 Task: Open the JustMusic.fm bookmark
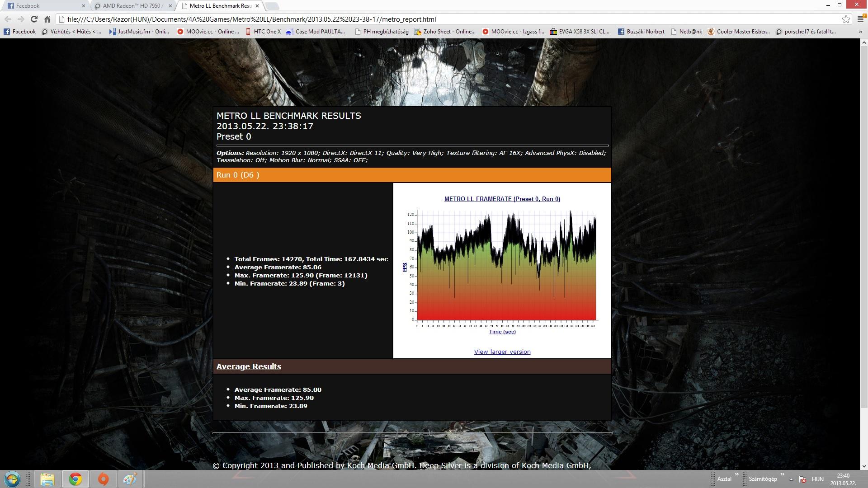(139, 32)
